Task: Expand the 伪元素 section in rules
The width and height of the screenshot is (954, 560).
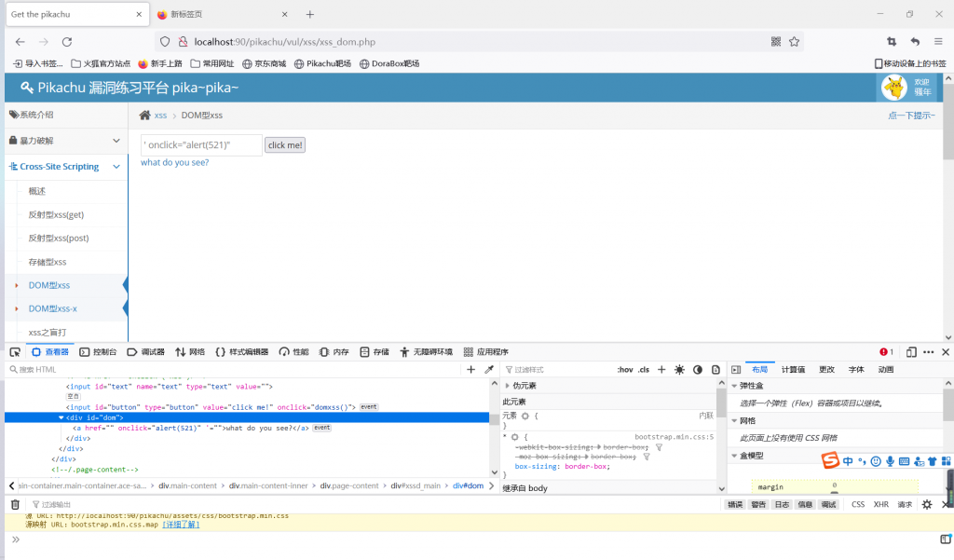Action: point(508,386)
